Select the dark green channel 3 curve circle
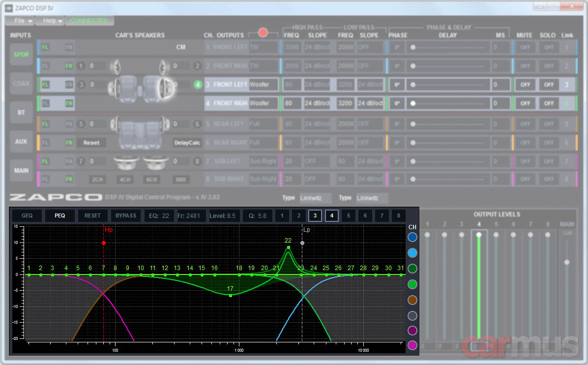The image size is (588, 365). tap(412, 269)
